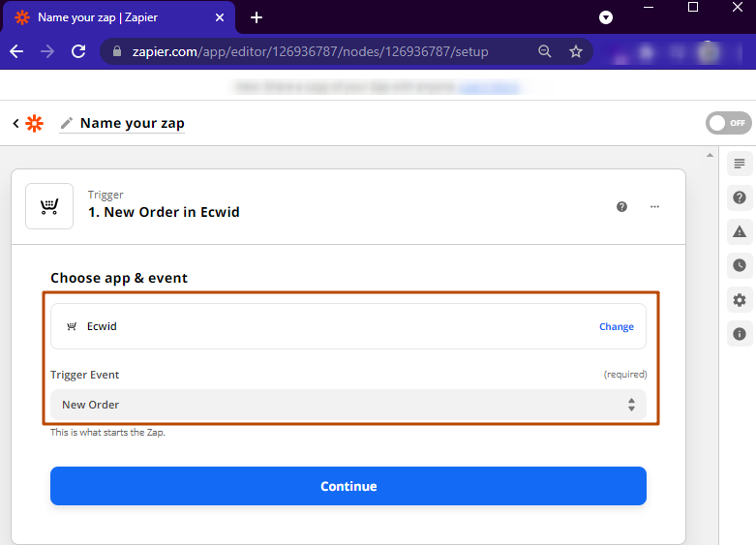Screen dimensions: 756x545
Task: Edit the Name your zap title
Action: (x=132, y=124)
